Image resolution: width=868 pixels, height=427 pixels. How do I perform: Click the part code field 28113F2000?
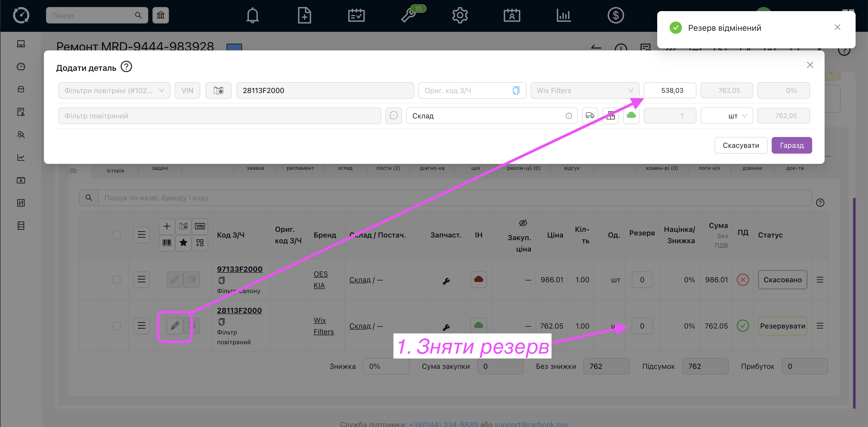point(325,90)
